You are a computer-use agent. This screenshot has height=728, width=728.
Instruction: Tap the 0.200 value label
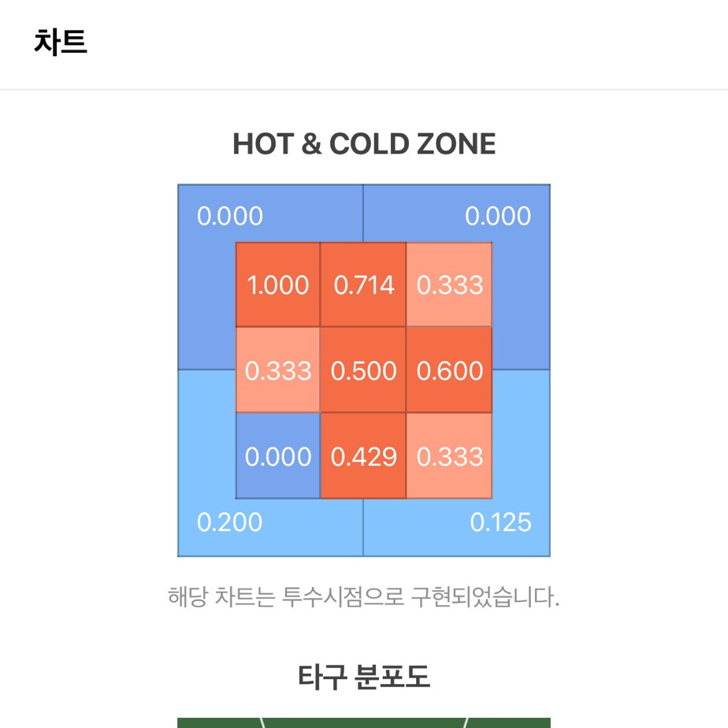coord(230,522)
